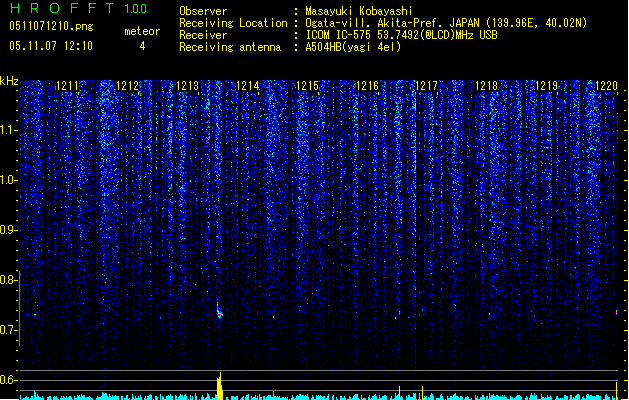This screenshot has width=629, height=400.
Task: Select the meteor count value 4
Action: click(142, 46)
